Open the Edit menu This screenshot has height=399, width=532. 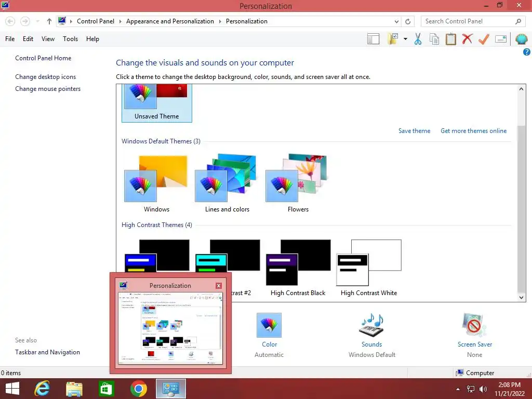[28, 39]
